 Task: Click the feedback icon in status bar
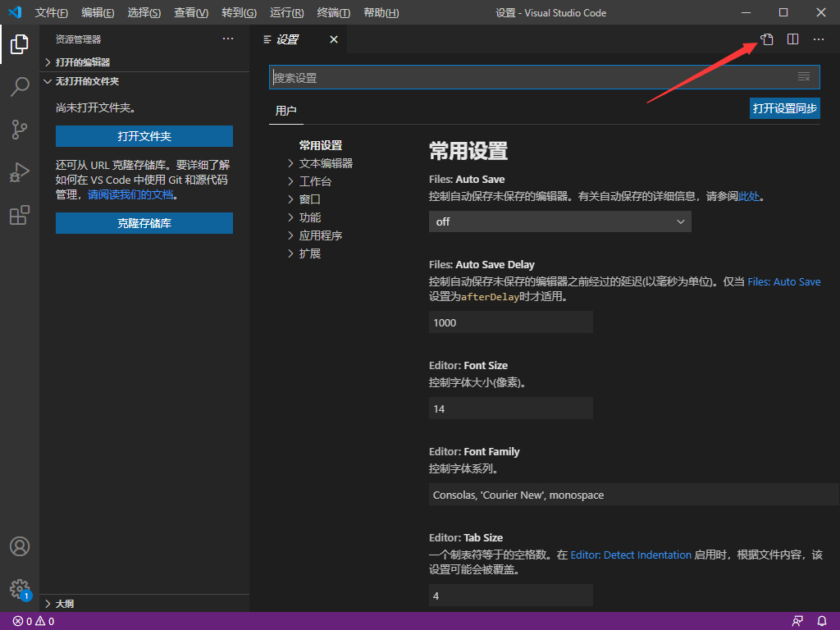coord(797,621)
